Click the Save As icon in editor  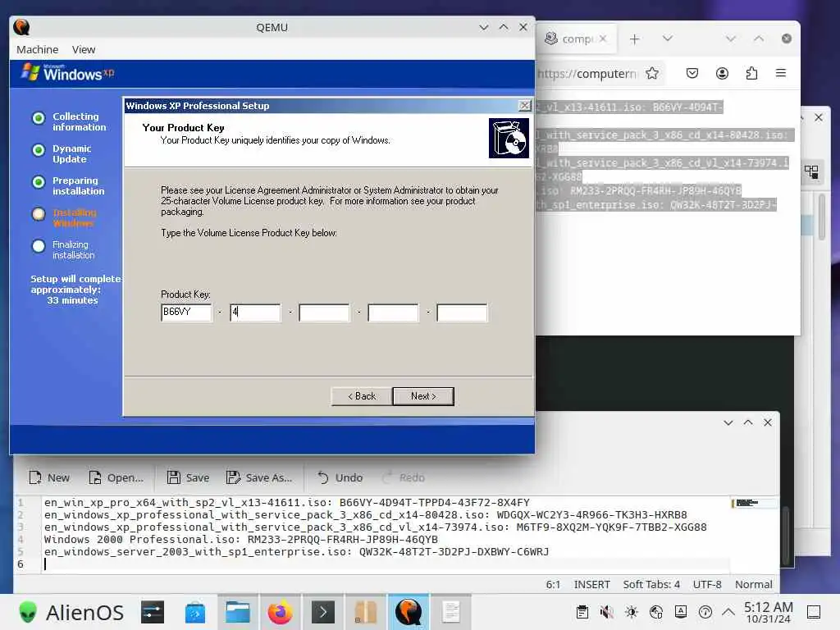click(x=233, y=477)
